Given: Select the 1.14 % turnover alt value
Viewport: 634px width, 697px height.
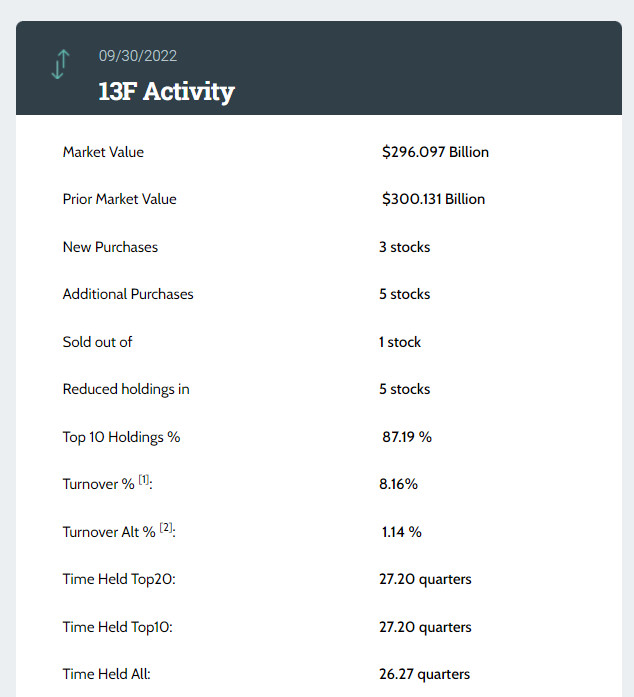Looking at the screenshot, I should pos(401,532).
